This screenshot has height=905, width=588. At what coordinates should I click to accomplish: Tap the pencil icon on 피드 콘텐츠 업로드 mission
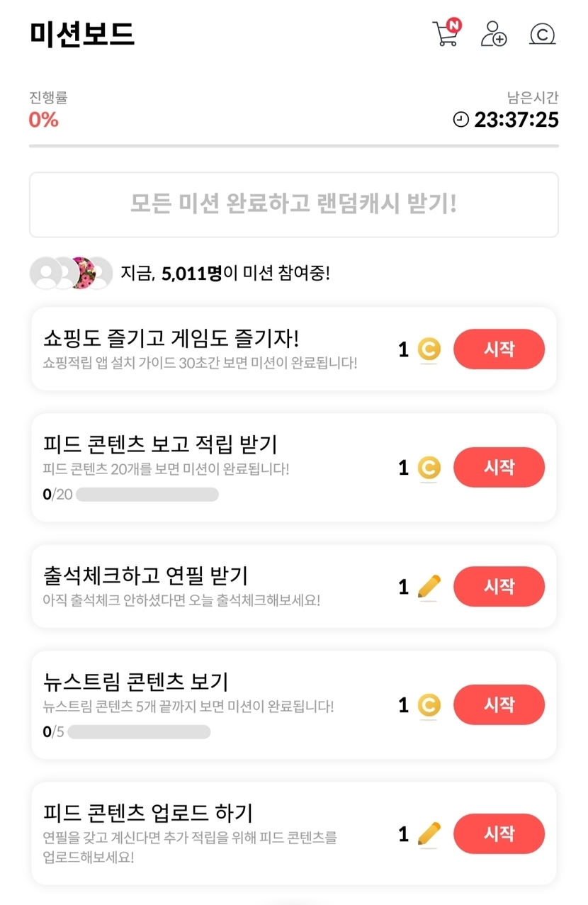tap(429, 834)
